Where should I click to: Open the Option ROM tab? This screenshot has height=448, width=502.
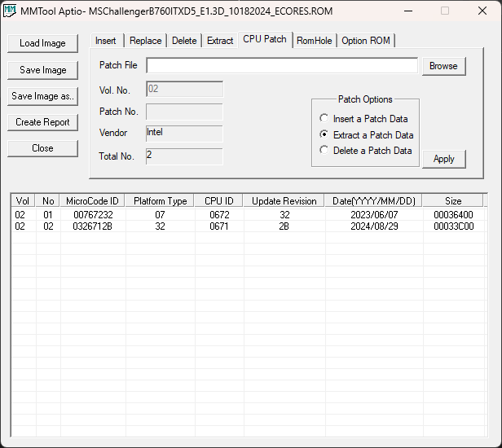pos(366,41)
